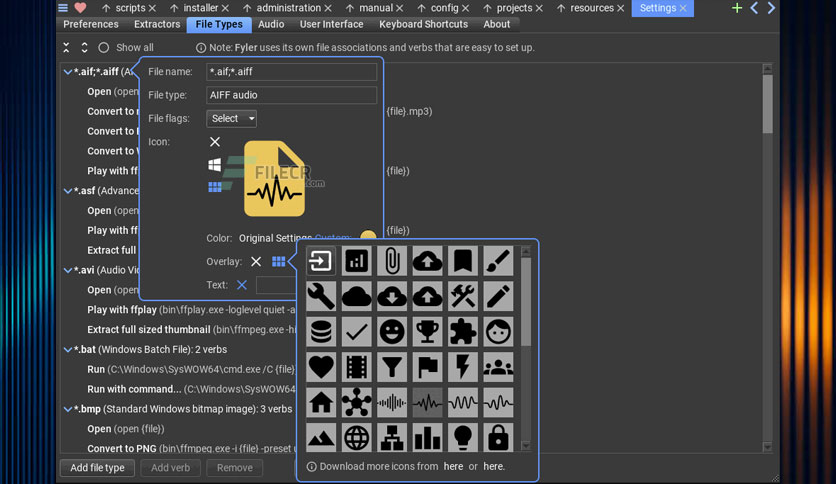
Task: Pick the heart icon in the overlay grid
Action: point(321,367)
